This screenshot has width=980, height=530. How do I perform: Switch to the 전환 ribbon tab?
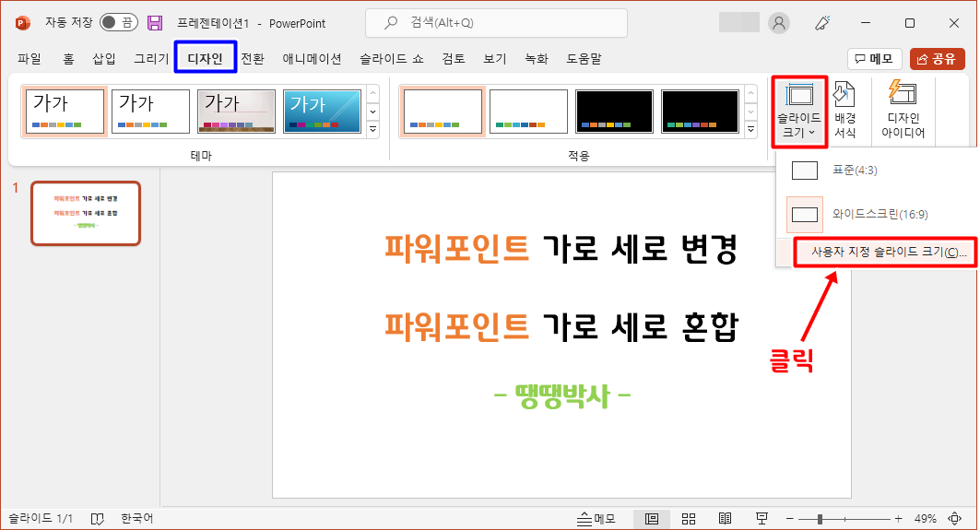pos(253,58)
